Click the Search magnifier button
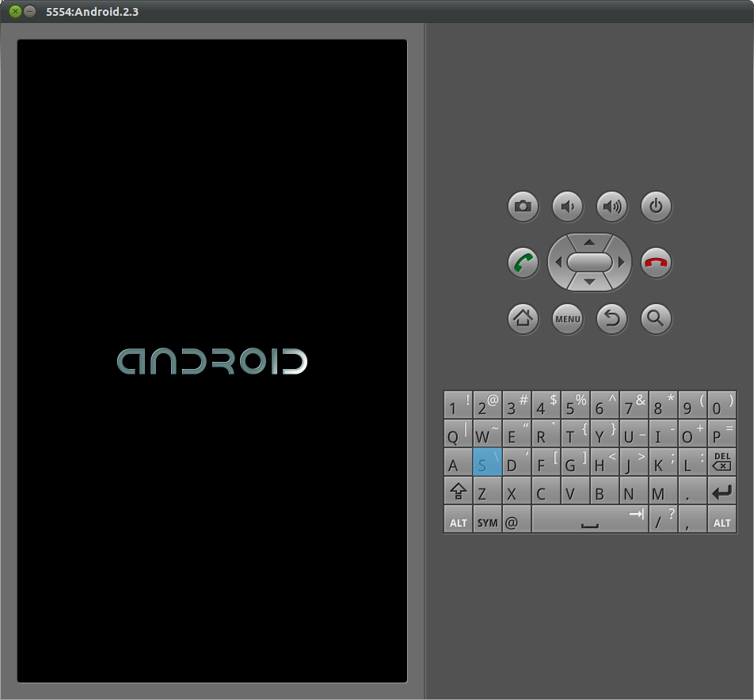 pyautogui.click(x=656, y=318)
